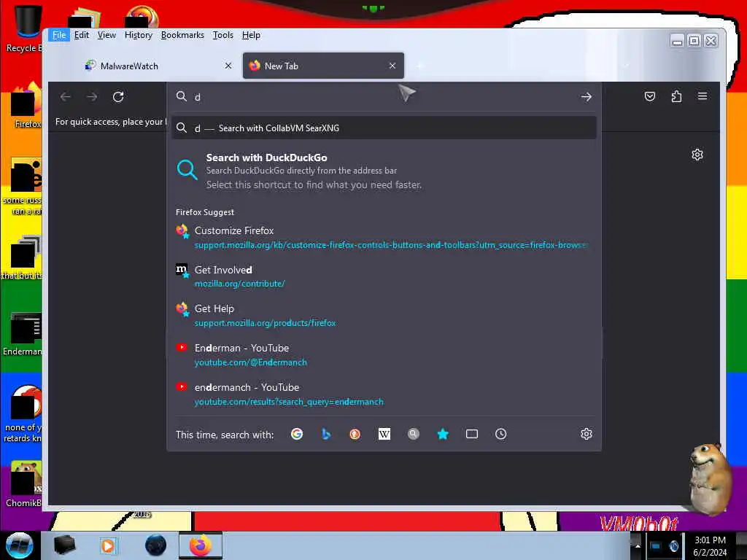Open the Get Help suggestion
747x560 pixels.
(384, 315)
